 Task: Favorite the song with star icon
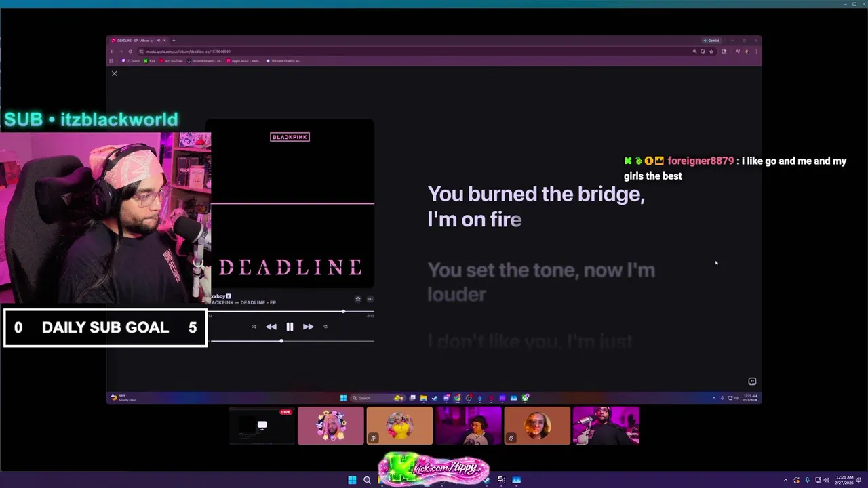click(x=358, y=299)
